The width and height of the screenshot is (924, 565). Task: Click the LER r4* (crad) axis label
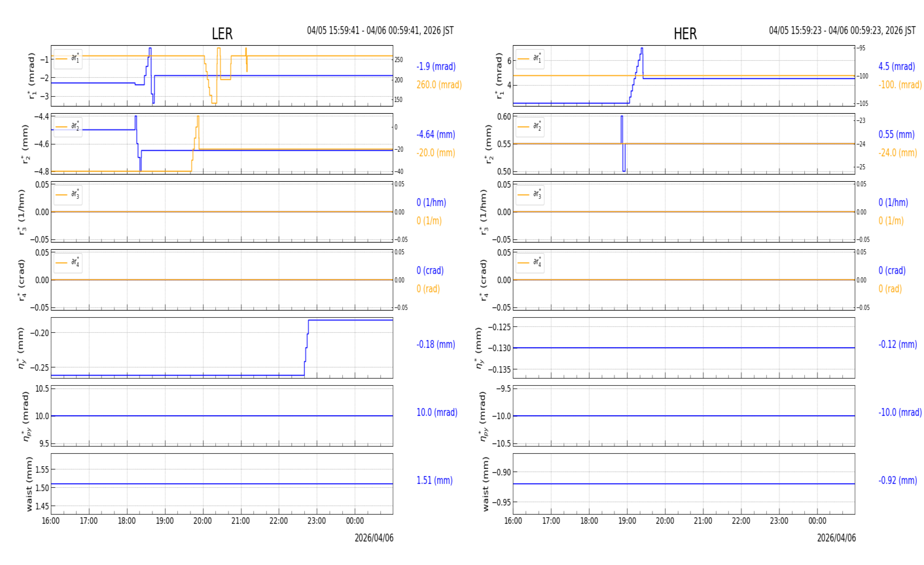point(22,280)
